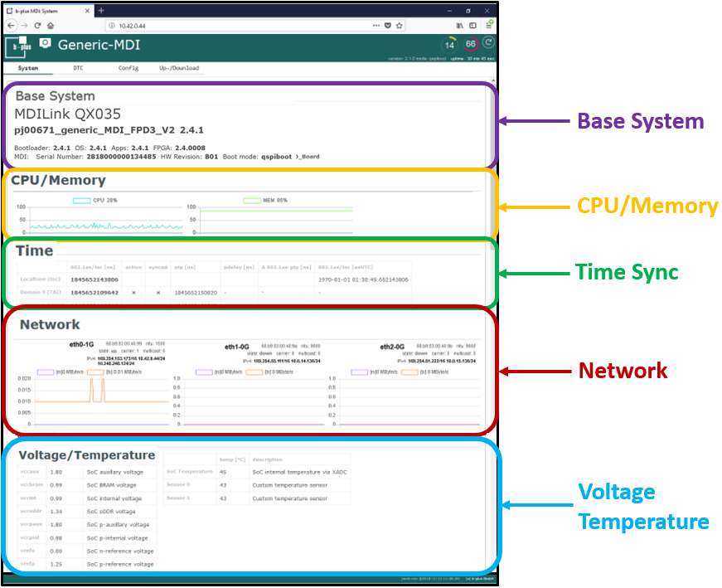This screenshot has height=588, width=722.
Task: Click the SoC p-reference voltage description
Action: 120,564
